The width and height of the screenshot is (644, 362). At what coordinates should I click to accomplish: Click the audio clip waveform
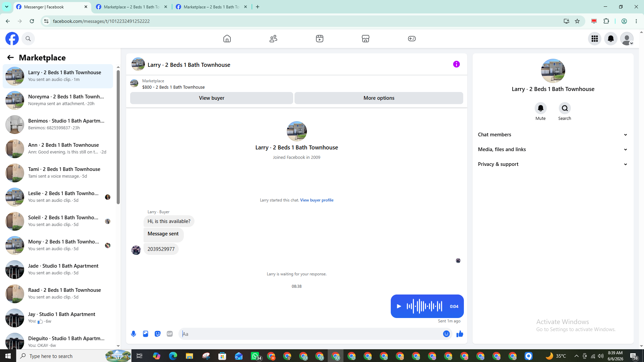pyautogui.click(x=424, y=306)
